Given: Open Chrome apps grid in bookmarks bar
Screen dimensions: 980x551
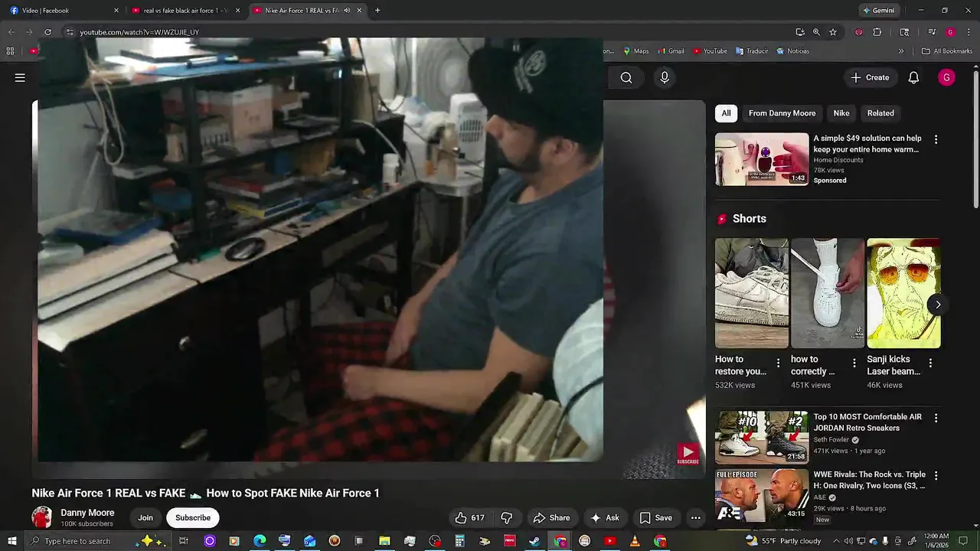Looking at the screenshot, I should (10, 51).
